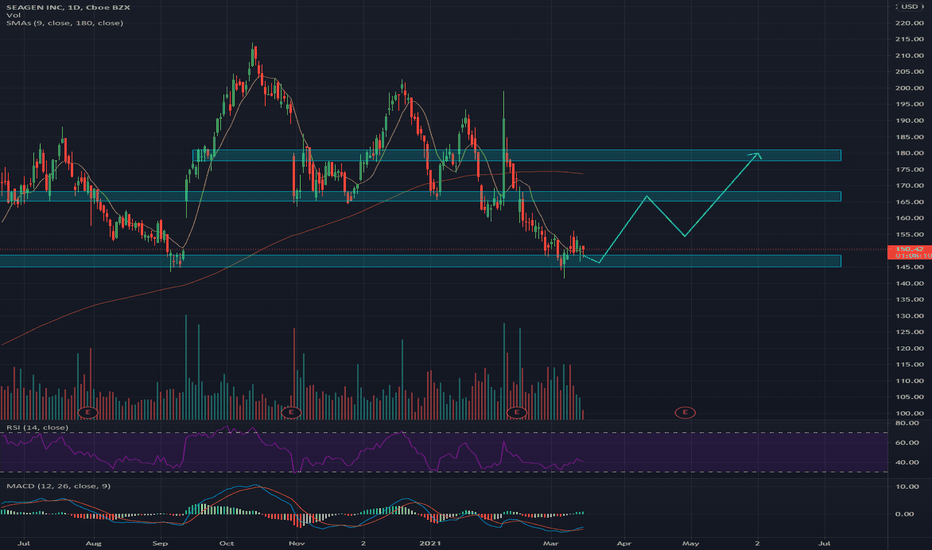Click the earnings E marker near August
This screenshot has width=932, height=550.
[88, 412]
